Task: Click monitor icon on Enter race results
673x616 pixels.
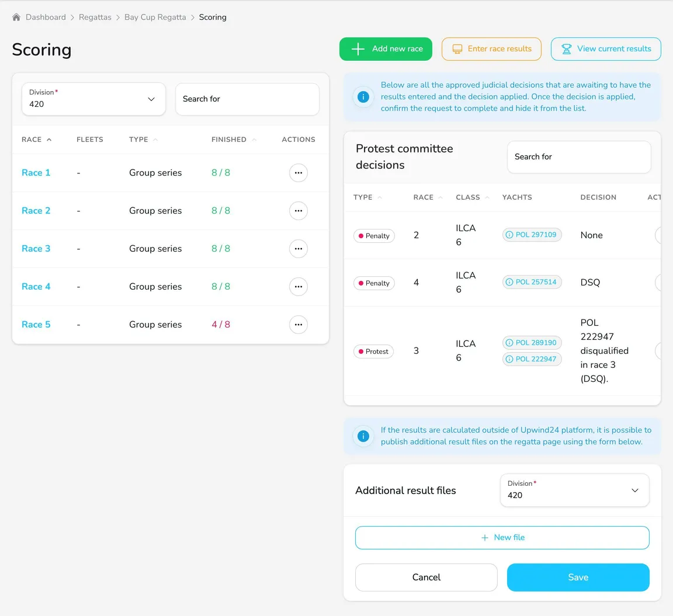Action: [x=457, y=49]
